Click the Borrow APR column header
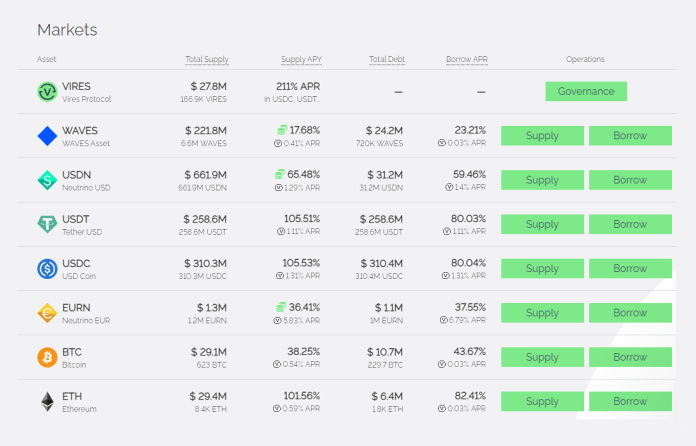Screen dimensions: 696x446 click(467, 59)
